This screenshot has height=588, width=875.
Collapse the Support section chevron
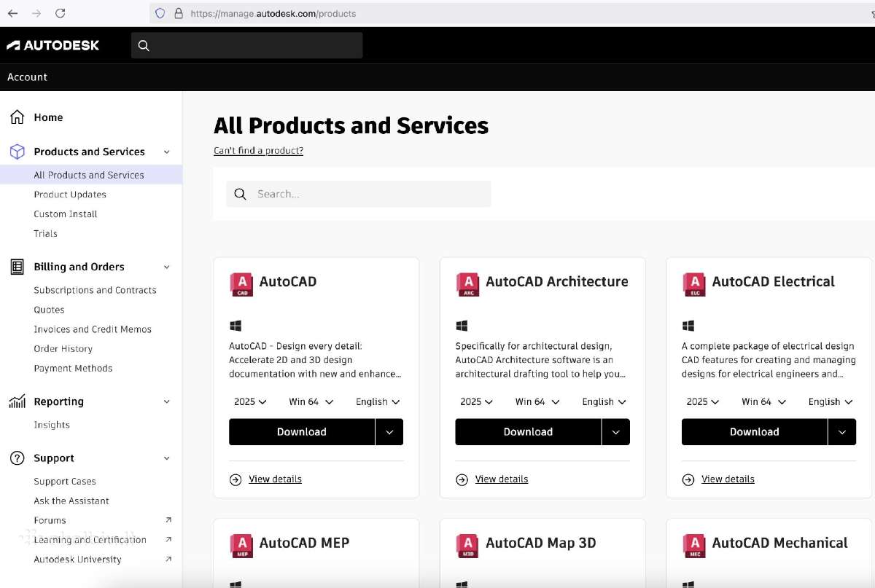[x=166, y=459]
